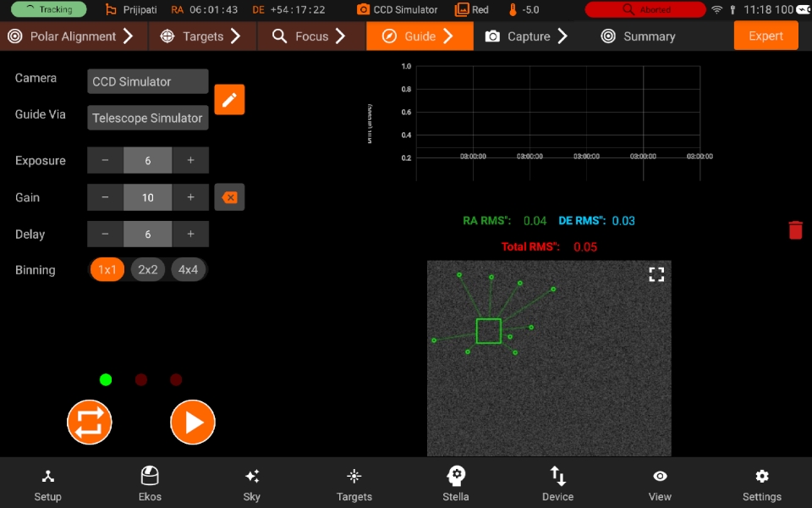Screen dimensions: 812x508
Task: Go to the Targets workflow step
Action: (202, 36)
